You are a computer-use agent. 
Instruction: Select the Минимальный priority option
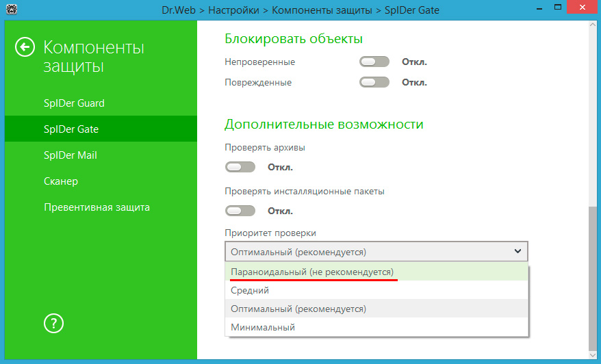click(376, 327)
